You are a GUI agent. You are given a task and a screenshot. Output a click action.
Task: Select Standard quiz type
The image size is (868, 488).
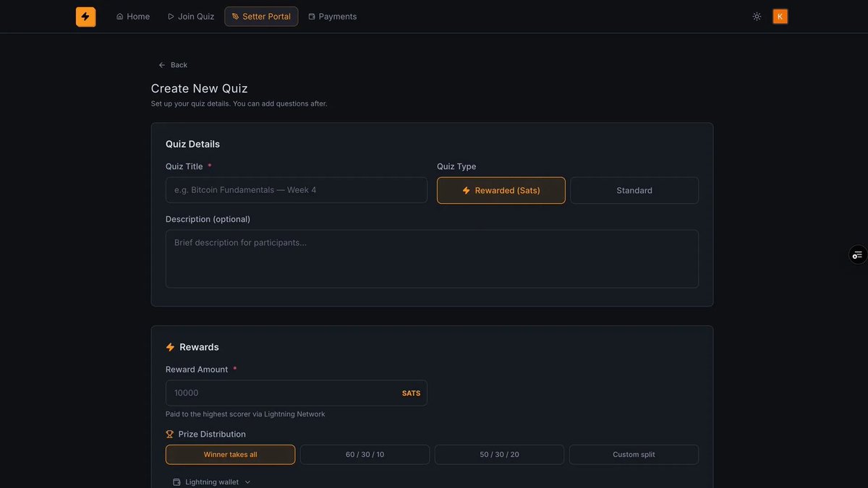634,191
